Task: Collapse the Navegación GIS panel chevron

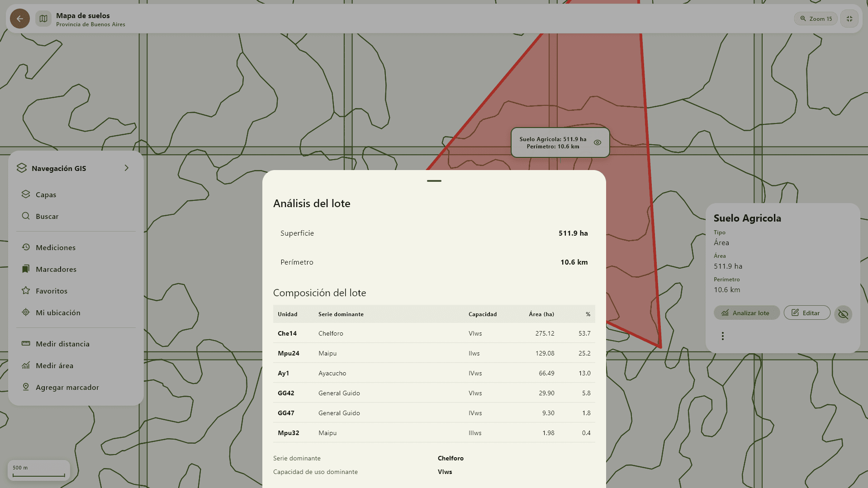Action: tap(127, 168)
